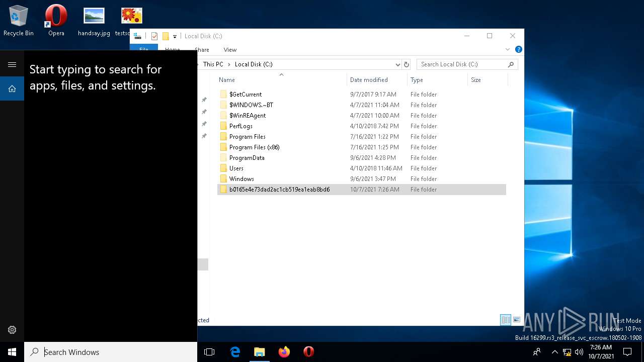Open the Opera desktop shortcut
Screen dimensions: 644x362
[x=56, y=21]
